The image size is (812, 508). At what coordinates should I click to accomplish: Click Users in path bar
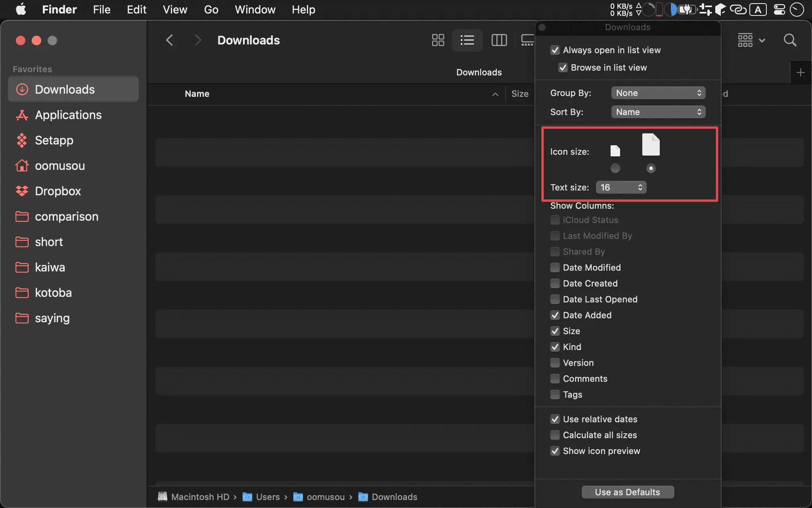point(261,497)
